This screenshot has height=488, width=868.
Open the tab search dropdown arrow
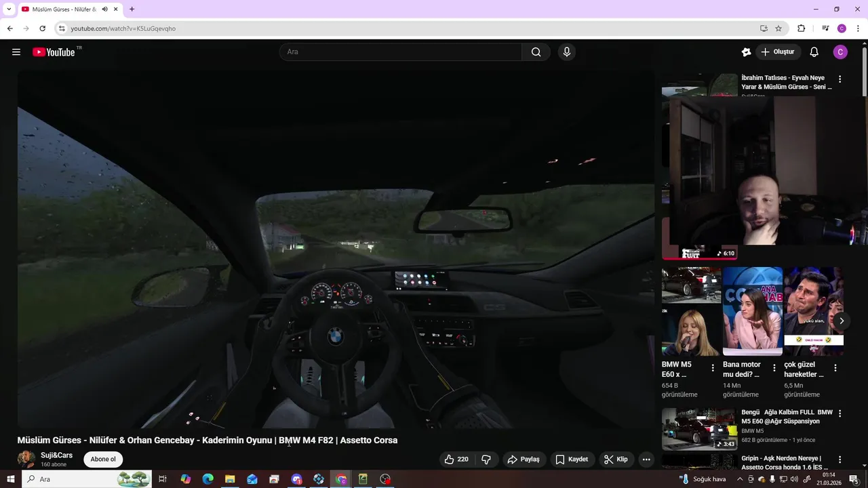coord(9,9)
